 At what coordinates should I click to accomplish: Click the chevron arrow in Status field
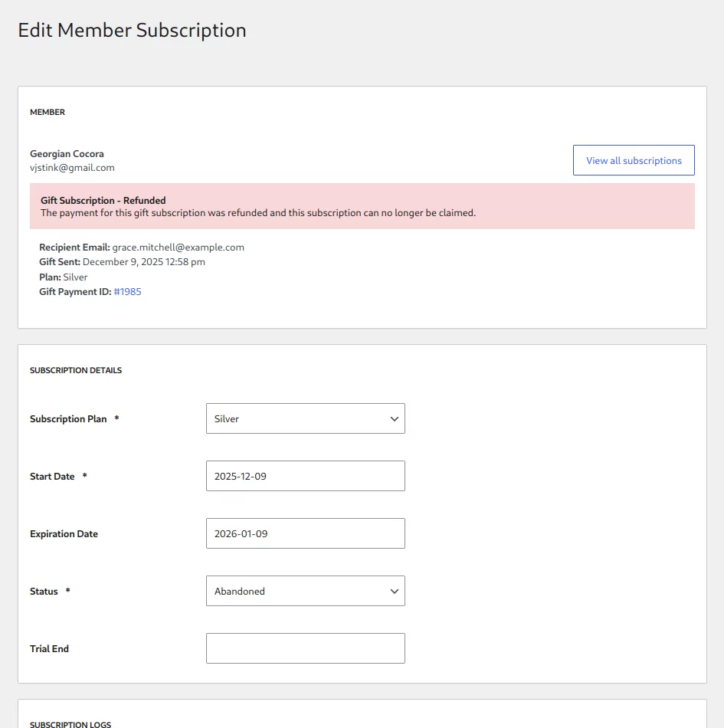(x=394, y=592)
